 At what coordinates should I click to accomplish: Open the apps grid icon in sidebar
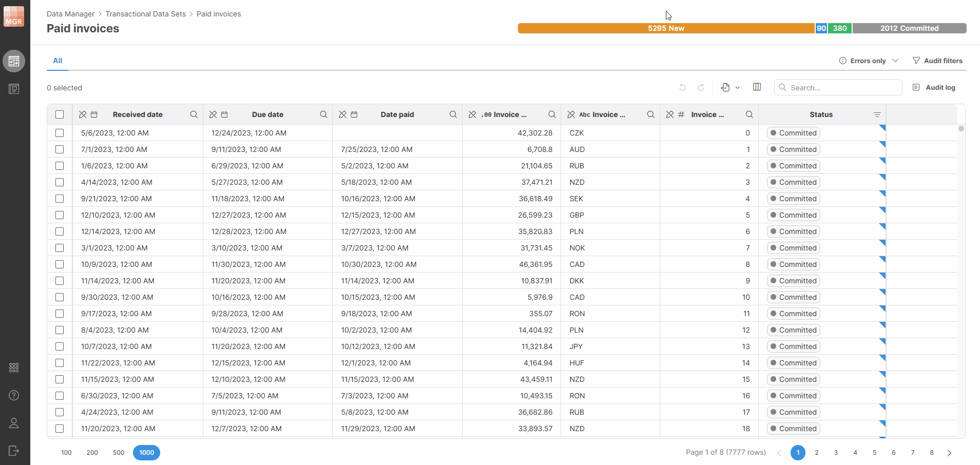[x=14, y=367]
